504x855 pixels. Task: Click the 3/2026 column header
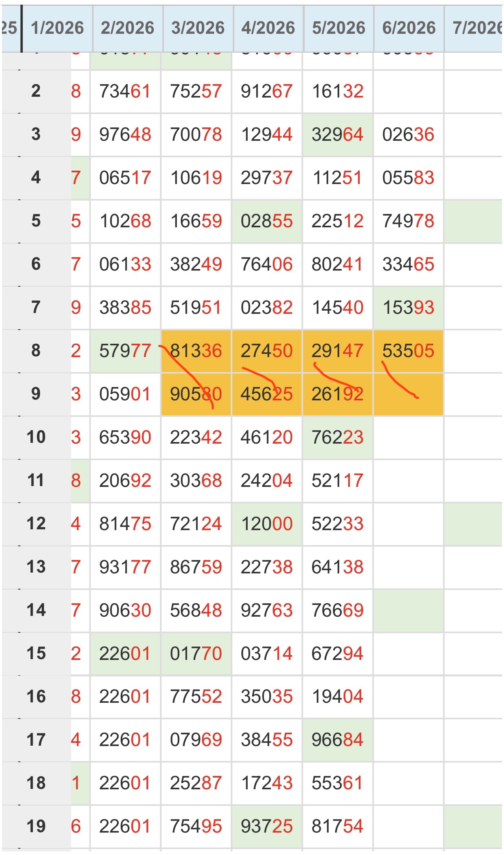click(x=198, y=28)
